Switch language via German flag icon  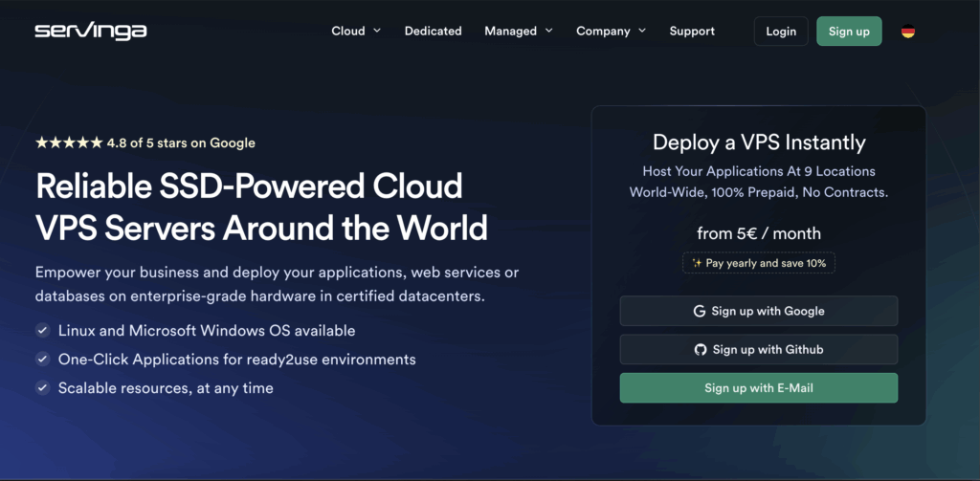point(907,32)
